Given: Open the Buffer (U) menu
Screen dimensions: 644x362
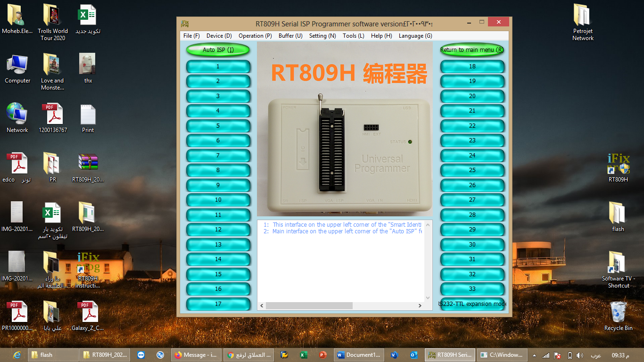Looking at the screenshot, I should click(x=290, y=36).
